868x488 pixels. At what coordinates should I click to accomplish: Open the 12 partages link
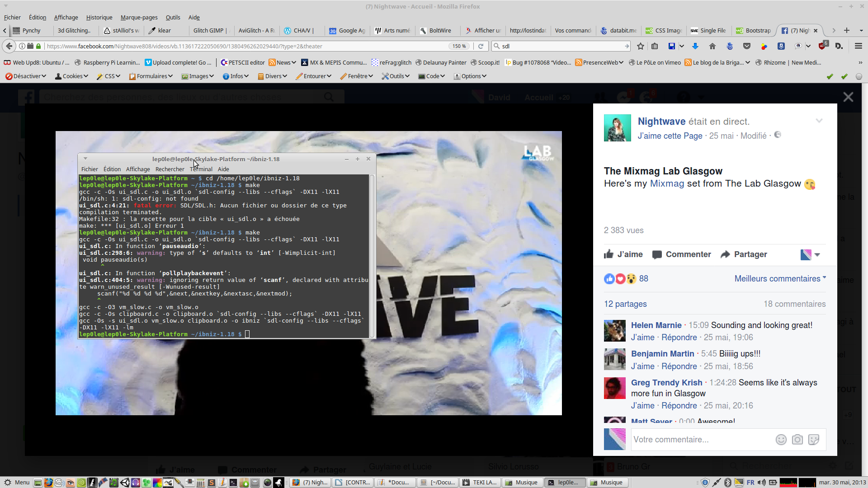(625, 304)
